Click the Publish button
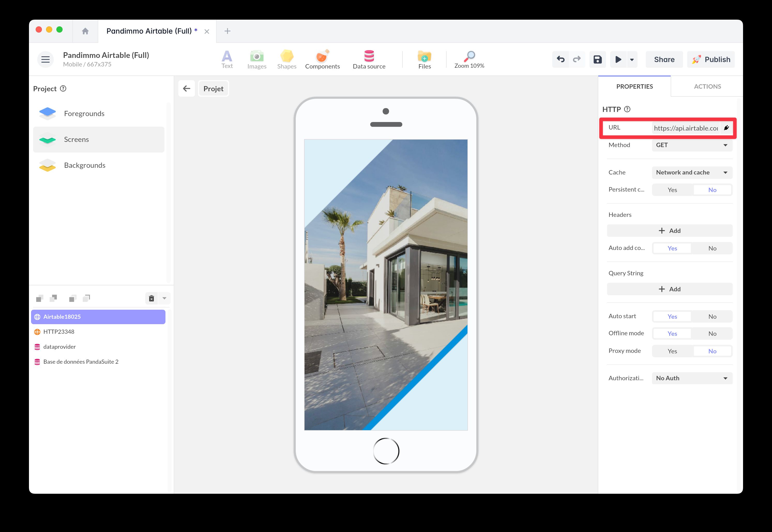 [711, 59]
